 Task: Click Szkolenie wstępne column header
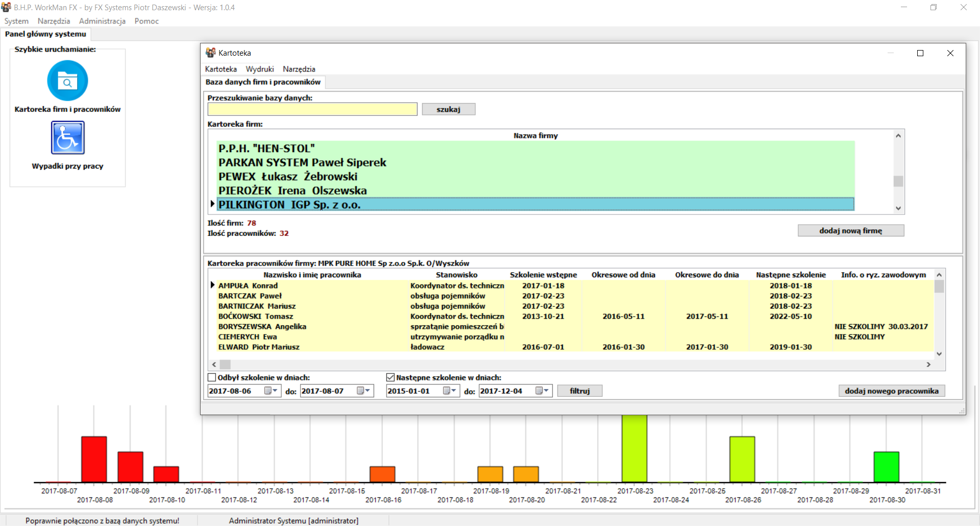click(543, 275)
